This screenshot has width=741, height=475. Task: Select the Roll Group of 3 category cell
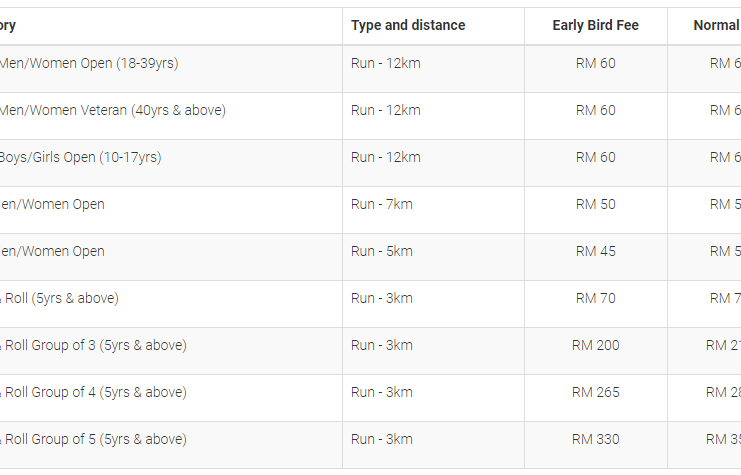[94, 345]
